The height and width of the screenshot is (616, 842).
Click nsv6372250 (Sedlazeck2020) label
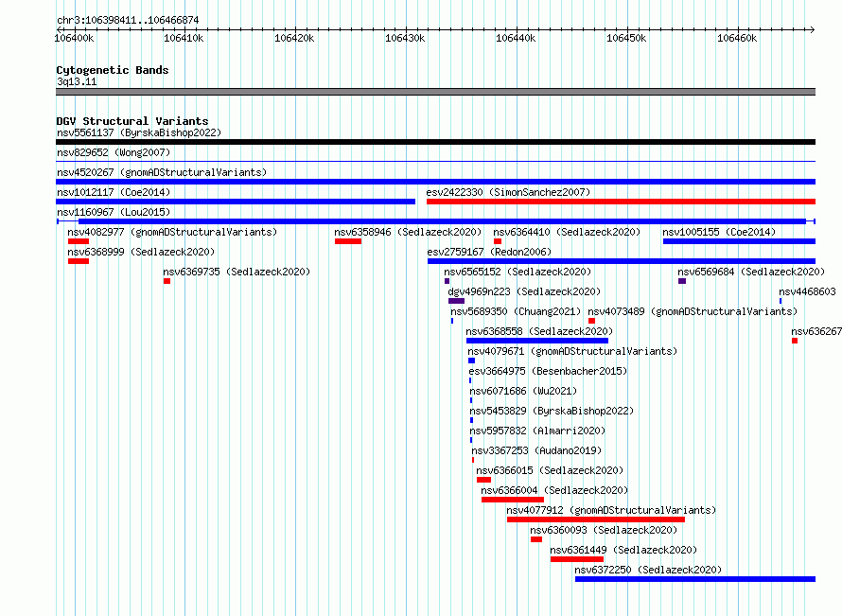pyautogui.click(x=649, y=570)
